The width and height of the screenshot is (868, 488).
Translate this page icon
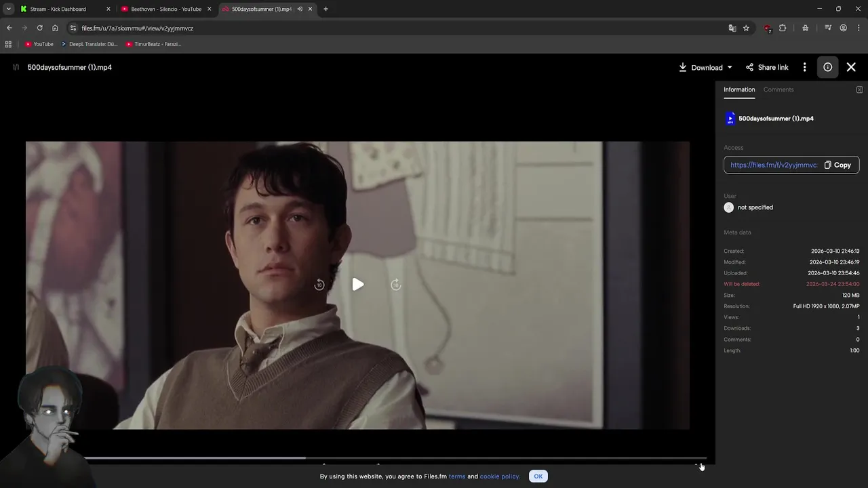click(732, 28)
